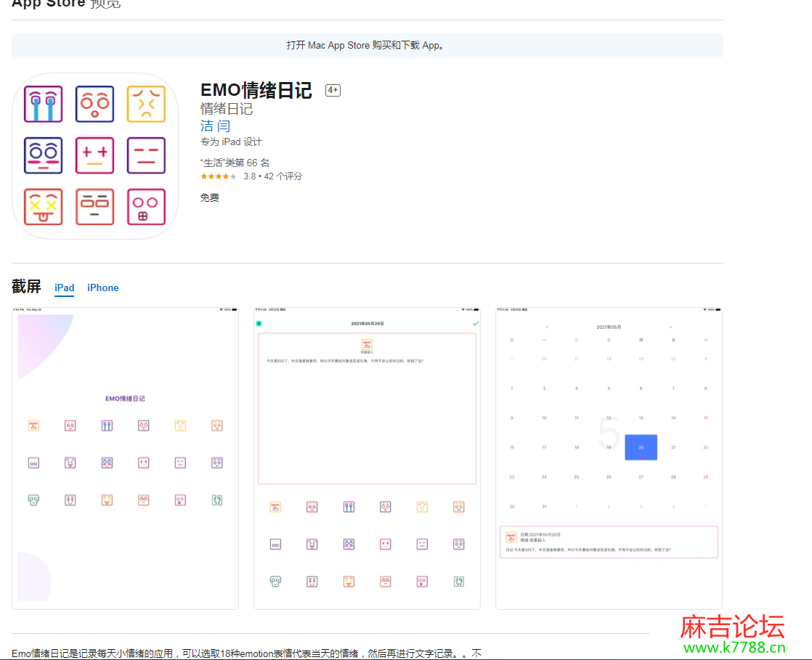The height and width of the screenshot is (660, 812).
Task: Click the 42 个评分 ratings count
Action: (283, 176)
